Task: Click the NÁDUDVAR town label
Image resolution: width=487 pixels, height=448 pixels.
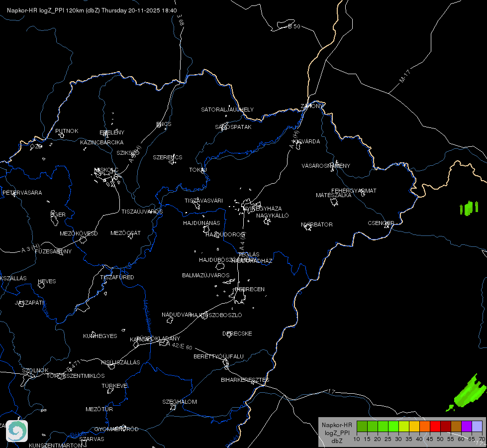Action: pyautogui.click(x=177, y=315)
